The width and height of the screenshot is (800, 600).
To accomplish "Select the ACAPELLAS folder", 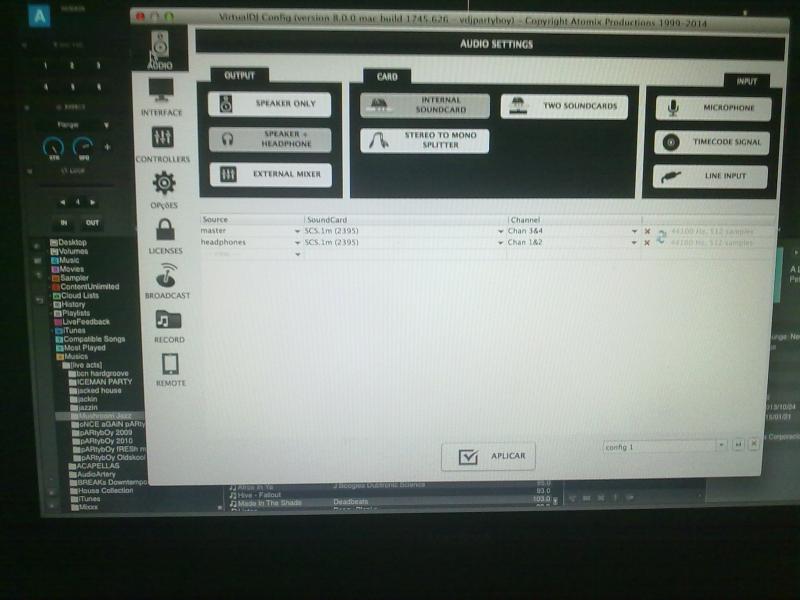I will coord(94,466).
